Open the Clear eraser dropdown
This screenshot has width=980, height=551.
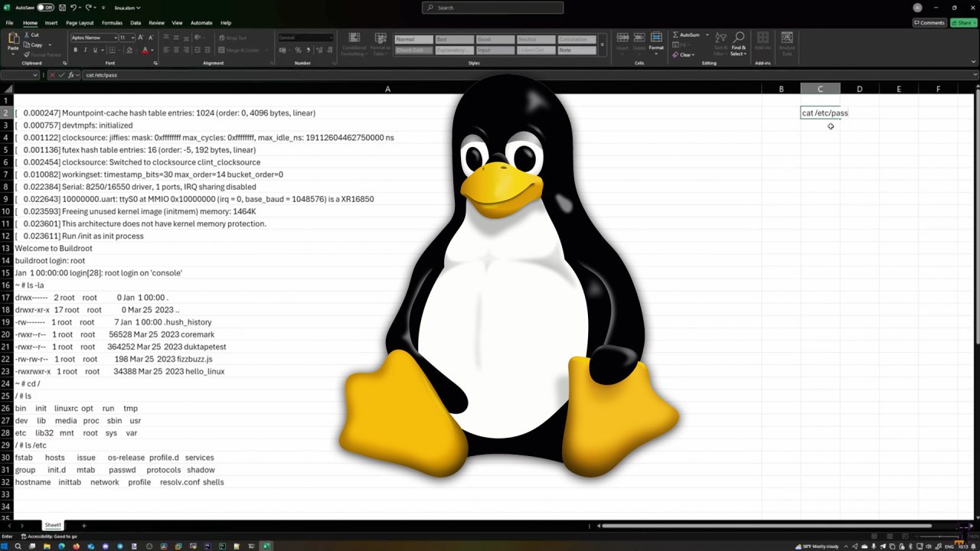(684, 55)
